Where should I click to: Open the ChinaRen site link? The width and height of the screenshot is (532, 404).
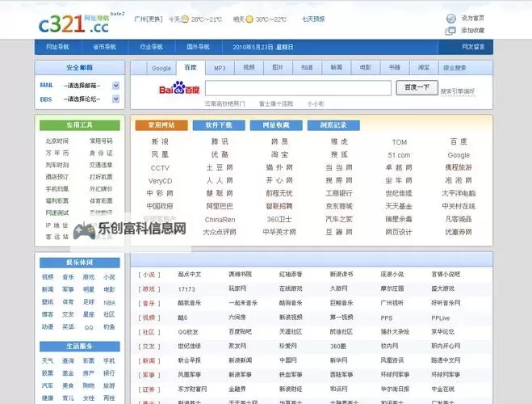pyautogui.click(x=220, y=220)
